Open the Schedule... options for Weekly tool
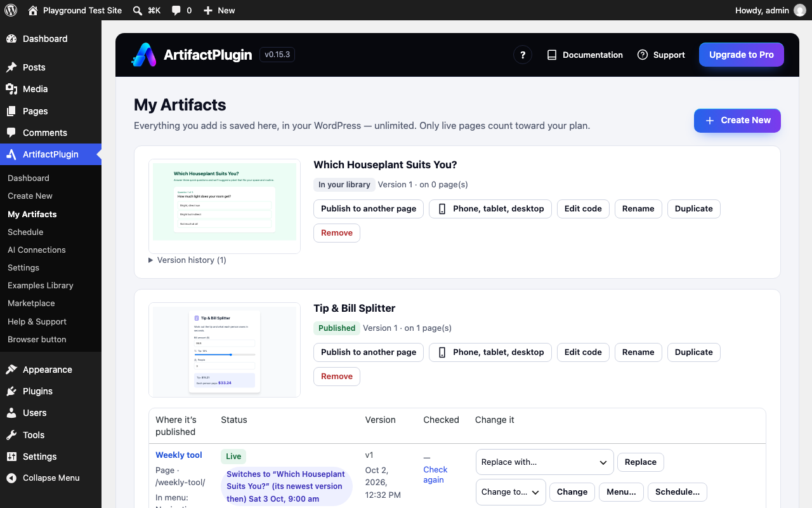Viewport: 812px width, 508px height. [678, 492]
